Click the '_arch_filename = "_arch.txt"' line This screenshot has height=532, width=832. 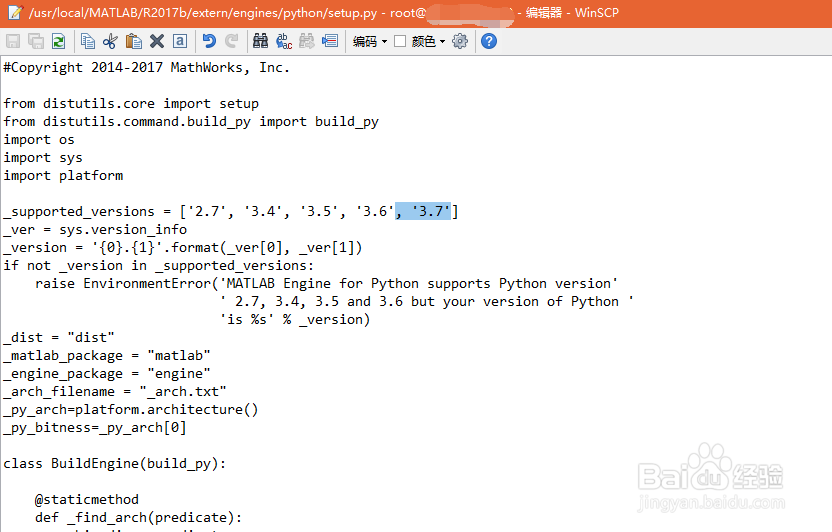tap(115, 392)
